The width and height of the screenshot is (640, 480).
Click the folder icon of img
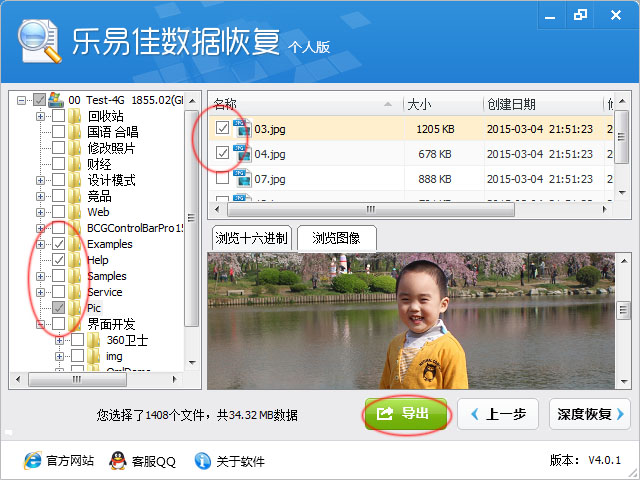pos(94,356)
